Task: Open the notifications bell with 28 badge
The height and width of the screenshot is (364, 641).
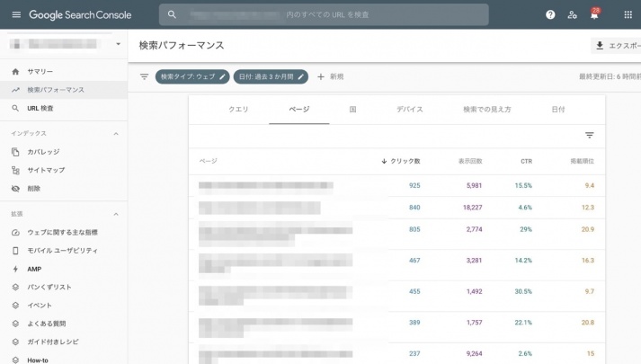Action: (x=594, y=13)
